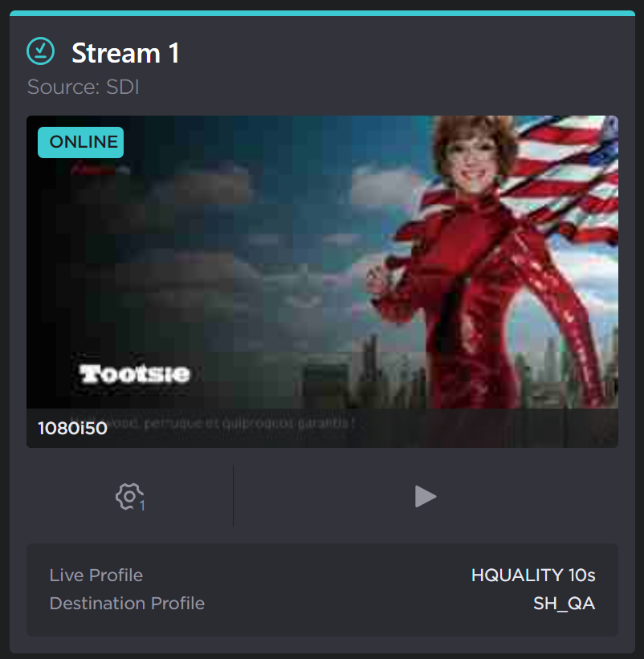Select the HQUALITY 10s profile value
This screenshot has height=659, width=644.
[x=533, y=575]
